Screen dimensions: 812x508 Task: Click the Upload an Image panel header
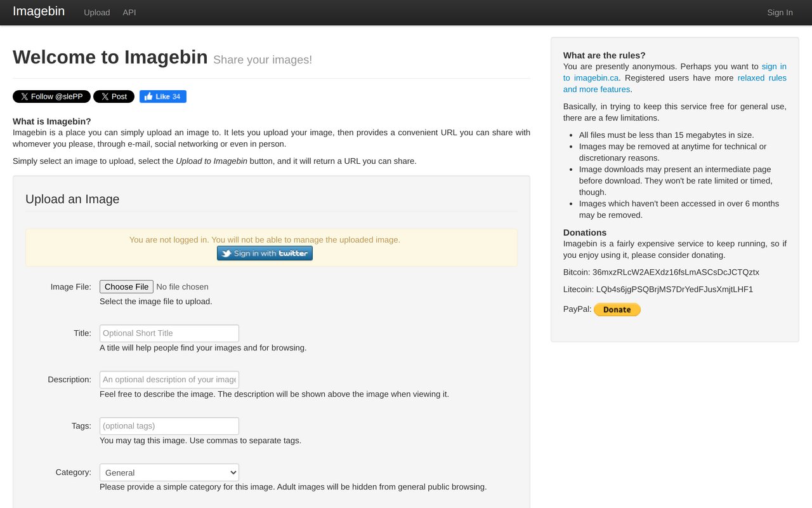point(72,199)
